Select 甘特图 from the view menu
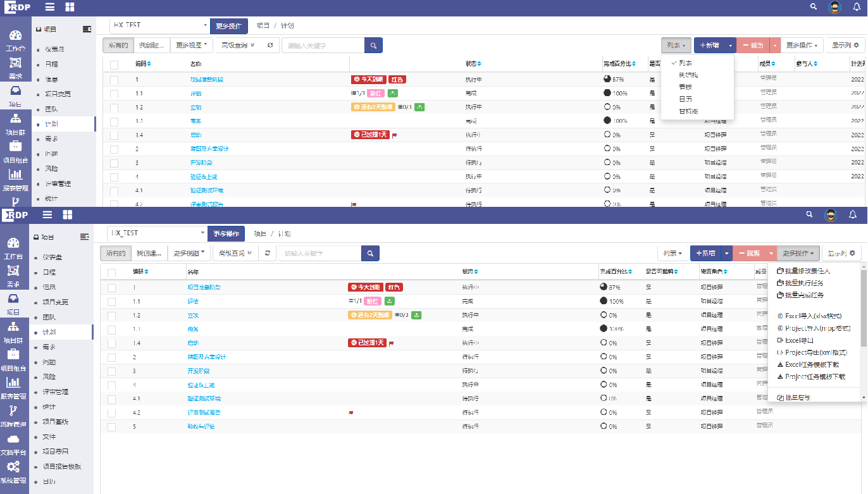The image size is (868, 494). [685, 111]
